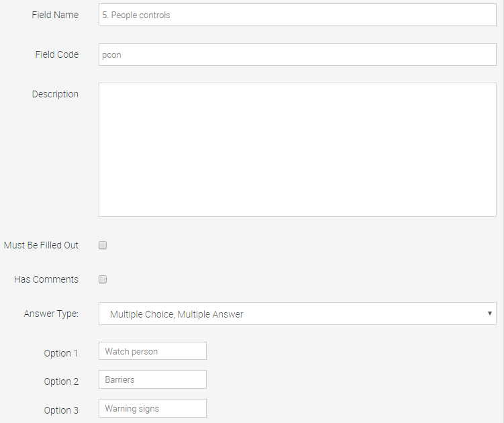Focus the Option 3 field 'Warning signs'
The image size is (504, 423).
tap(152, 408)
